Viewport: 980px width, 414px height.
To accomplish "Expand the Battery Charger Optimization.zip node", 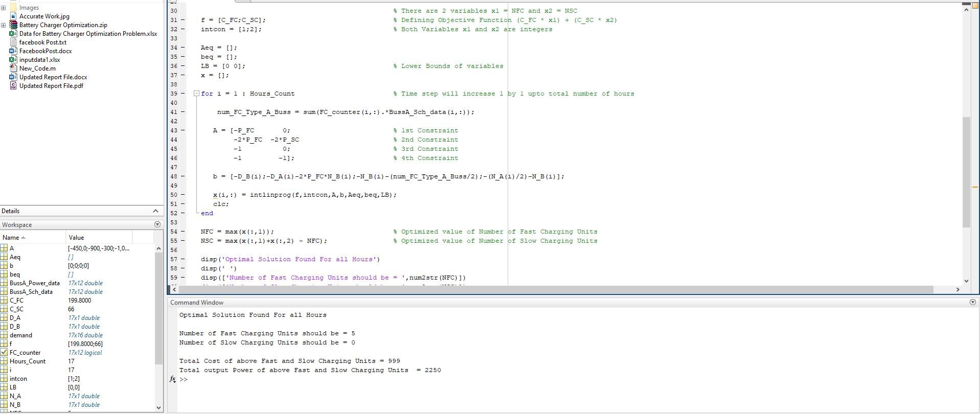I will pyautogui.click(x=4, y=25).
